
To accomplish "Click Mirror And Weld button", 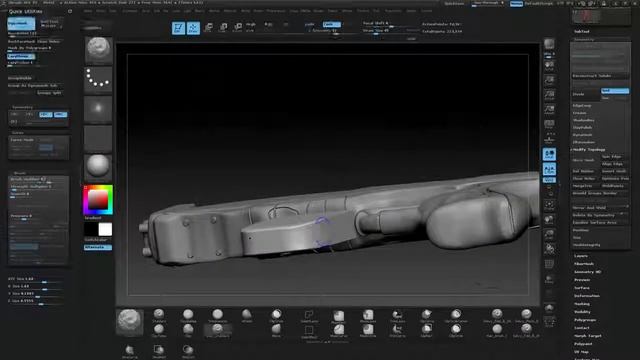I will [600, 208].
